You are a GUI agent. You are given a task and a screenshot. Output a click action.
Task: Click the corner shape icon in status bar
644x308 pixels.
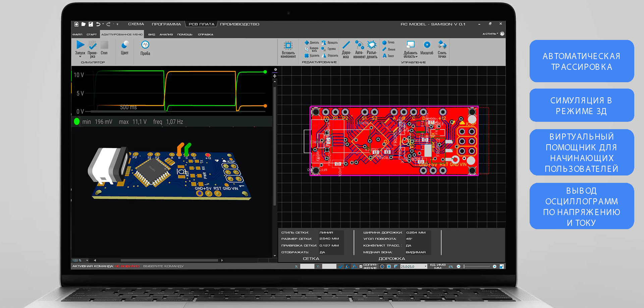[x=396, y=266]
